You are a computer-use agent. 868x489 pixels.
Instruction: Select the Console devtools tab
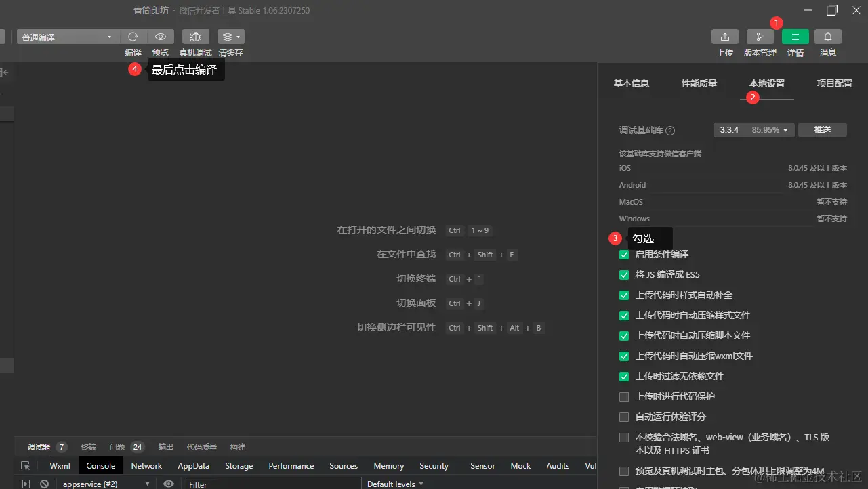[x=101, y=466]
